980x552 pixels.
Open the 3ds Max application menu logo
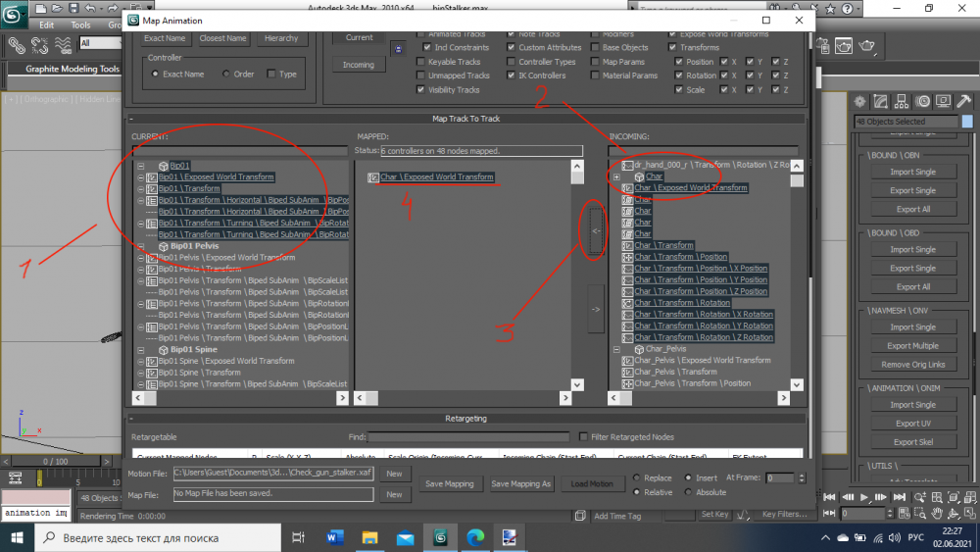click(13, 14)
